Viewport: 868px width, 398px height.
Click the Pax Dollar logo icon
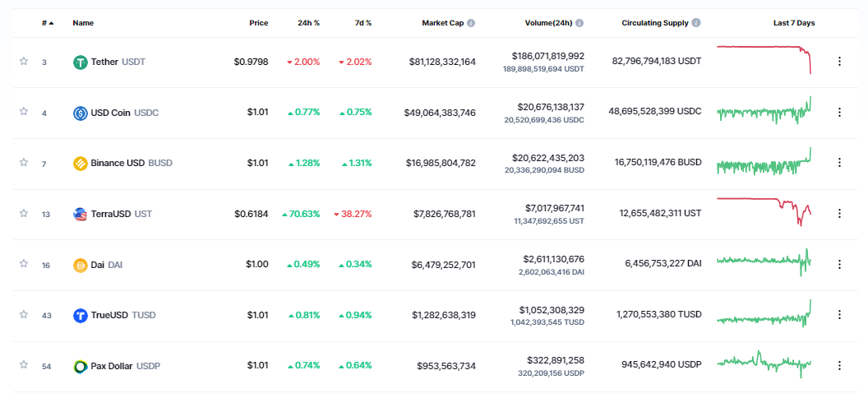pyautogui.click(x=81, y=367)
